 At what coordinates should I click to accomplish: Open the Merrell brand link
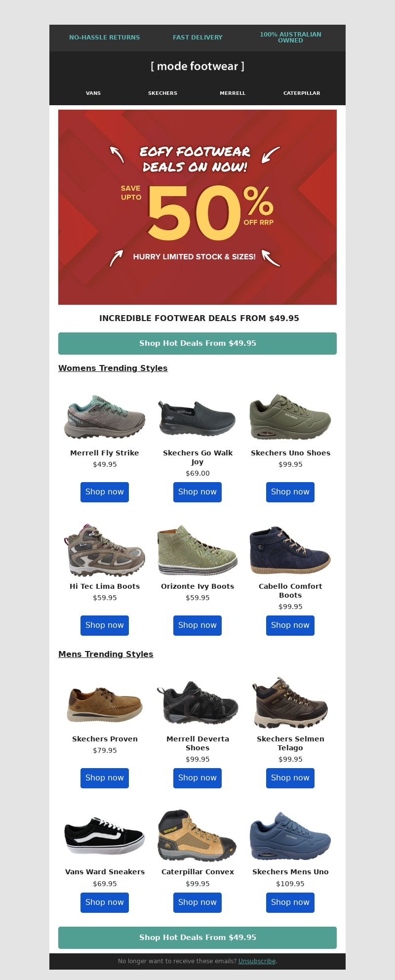pos(233,93)
